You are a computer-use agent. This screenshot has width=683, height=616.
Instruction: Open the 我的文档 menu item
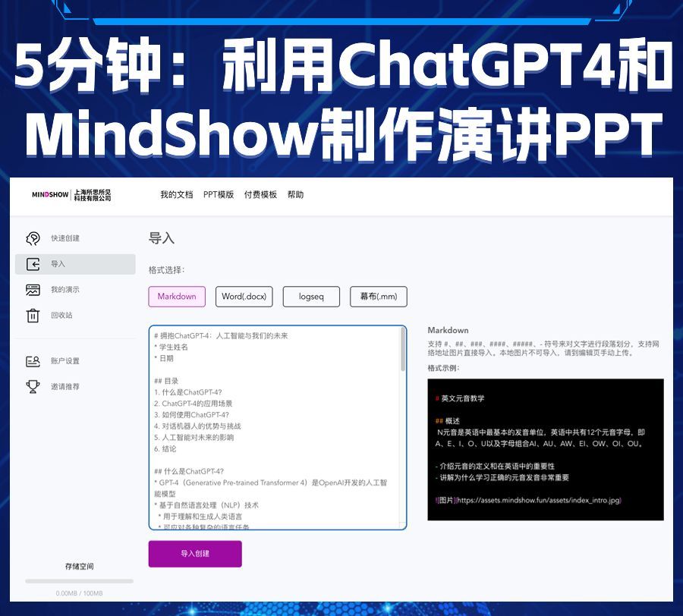178,195
